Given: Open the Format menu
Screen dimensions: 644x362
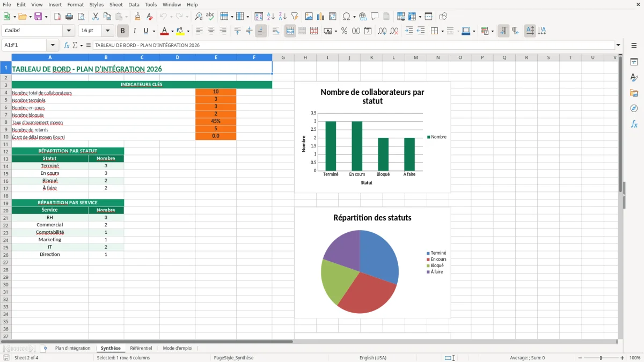Looking at the screenshot, I should (x=75, y=4).
